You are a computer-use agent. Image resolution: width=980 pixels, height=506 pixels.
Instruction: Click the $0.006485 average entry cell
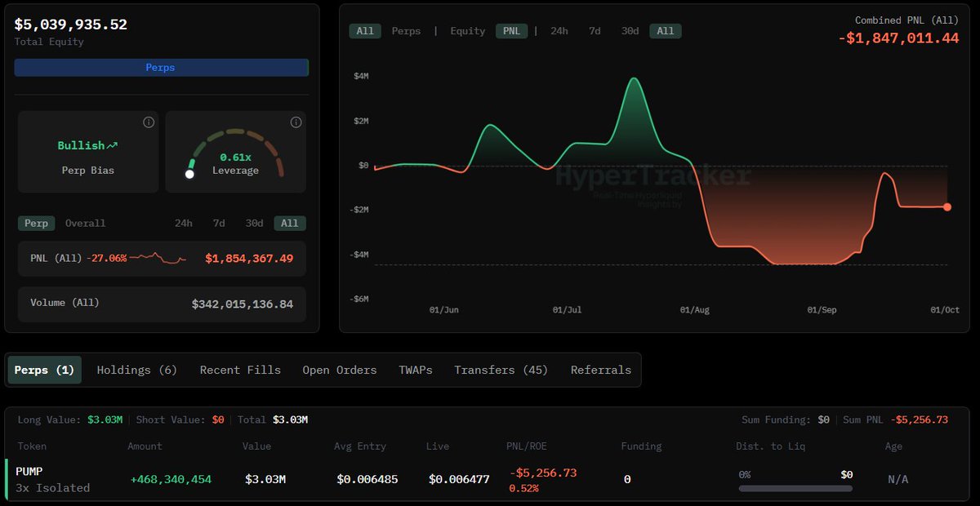click(x=367, y=479)
